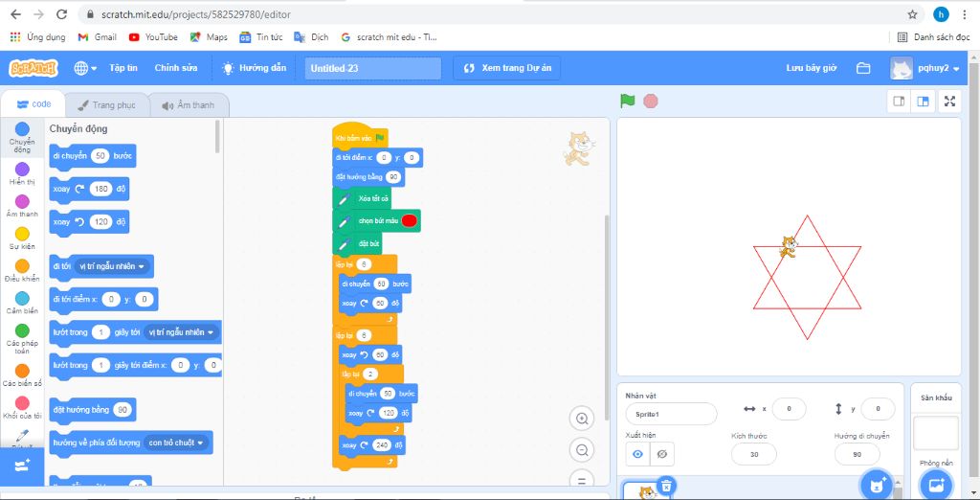Click Hướng di chuyển direction field
980x500 pixels.
(x=857, y=454)
